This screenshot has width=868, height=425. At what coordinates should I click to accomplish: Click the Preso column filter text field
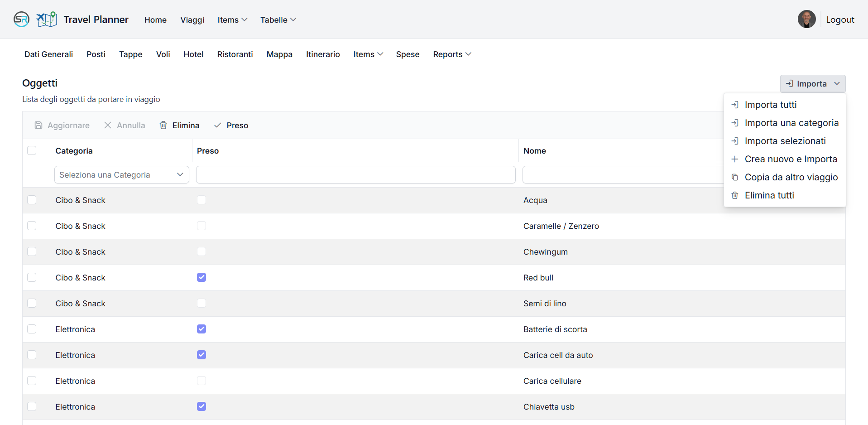click(x=355, y=175)
